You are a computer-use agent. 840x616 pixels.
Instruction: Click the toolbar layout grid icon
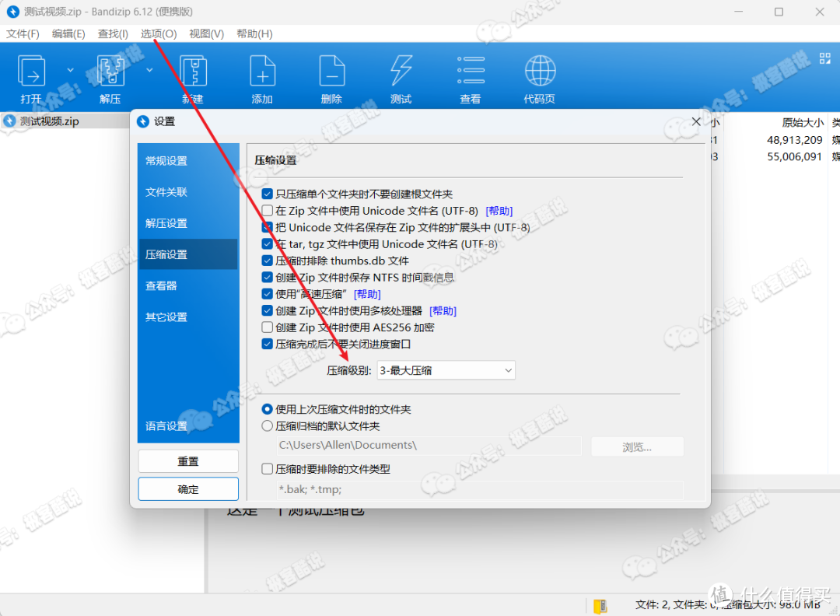pyautogui.click(x=825, y=58)
